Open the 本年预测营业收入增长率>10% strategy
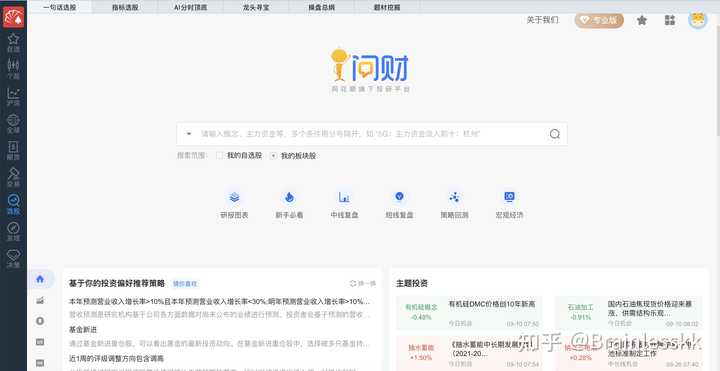This screenshot has width=720, height=371. click(219, 302)
